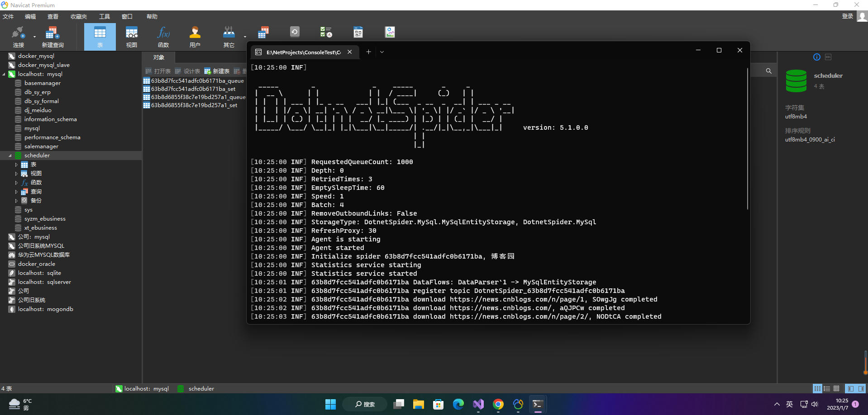Open the 编辑 (Edit) menu
This screenshot has width=868, height=415.
click(x=30, y=17)
